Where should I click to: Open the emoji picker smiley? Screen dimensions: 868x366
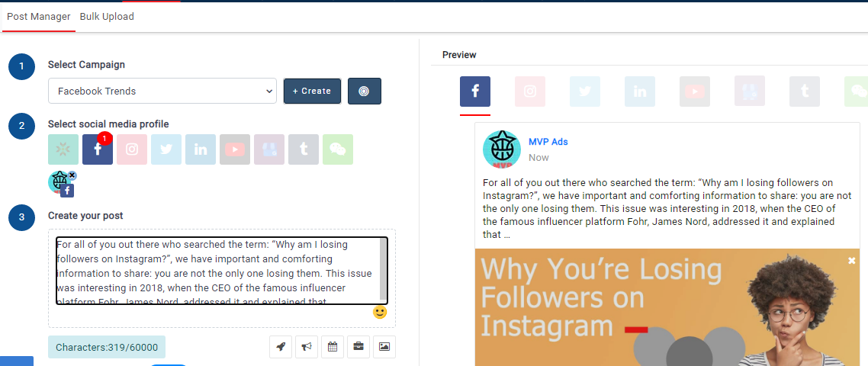point(380,312)
